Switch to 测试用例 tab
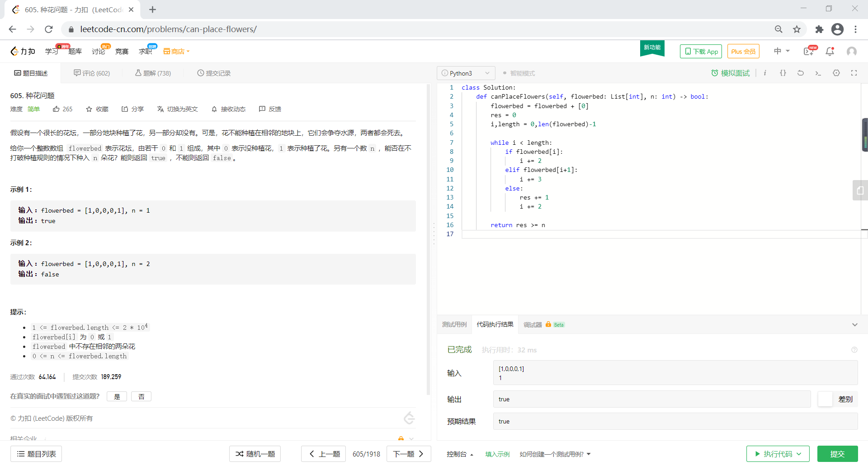This screenshot has width=868, height=466. point(454,324)
